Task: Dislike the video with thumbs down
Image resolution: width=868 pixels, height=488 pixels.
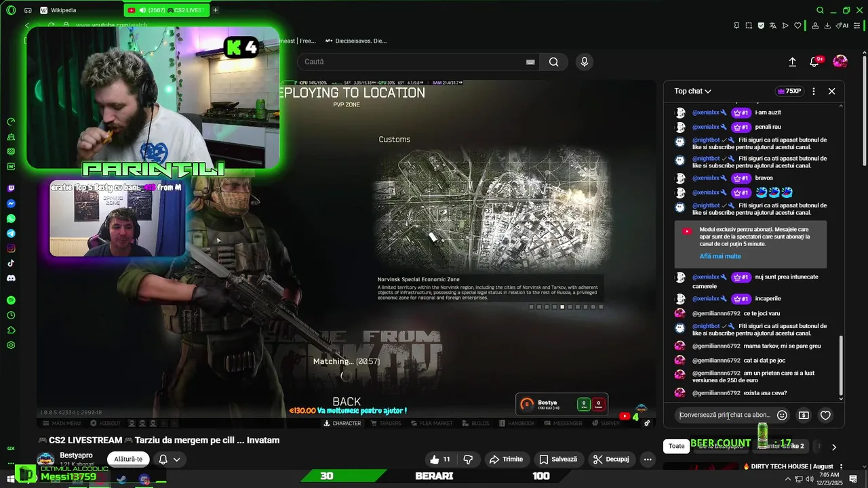Action: click(x=468, y=459)
